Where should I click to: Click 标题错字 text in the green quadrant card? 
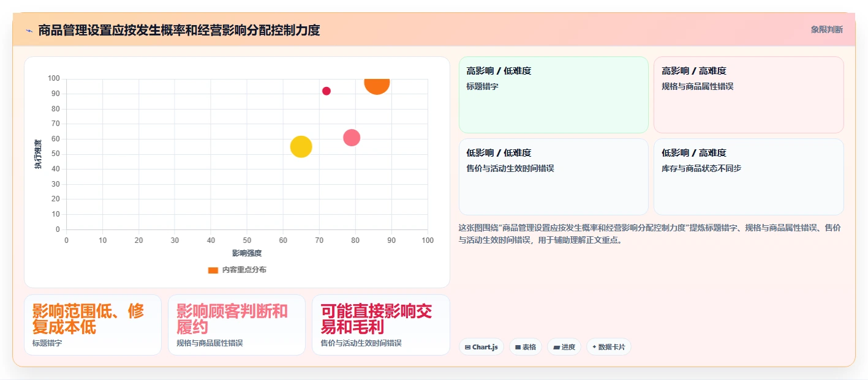[482, 86]
